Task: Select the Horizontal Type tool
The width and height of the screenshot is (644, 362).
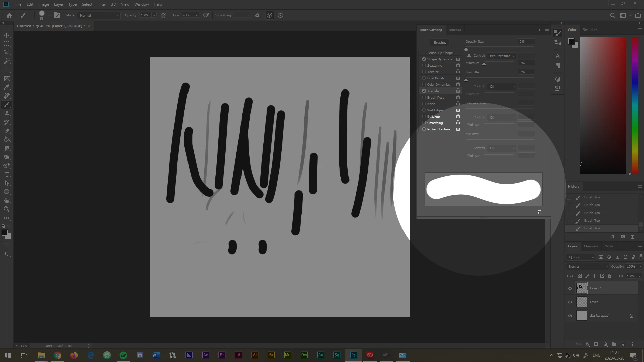Action: (x=7, y=175)
